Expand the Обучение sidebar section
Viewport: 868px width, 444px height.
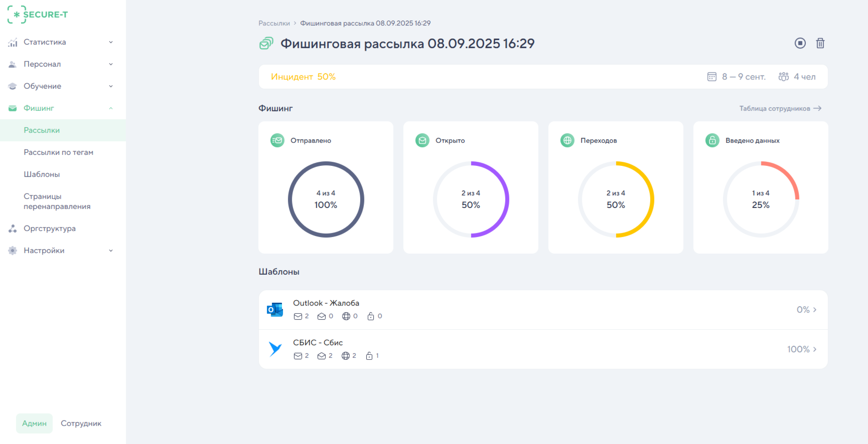tap(110, 86)
